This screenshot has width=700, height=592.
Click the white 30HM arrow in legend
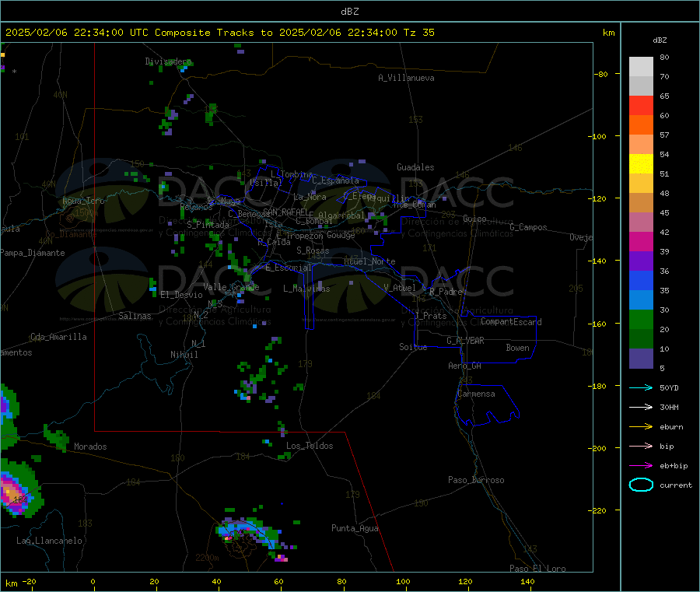[x=641, y=407]
